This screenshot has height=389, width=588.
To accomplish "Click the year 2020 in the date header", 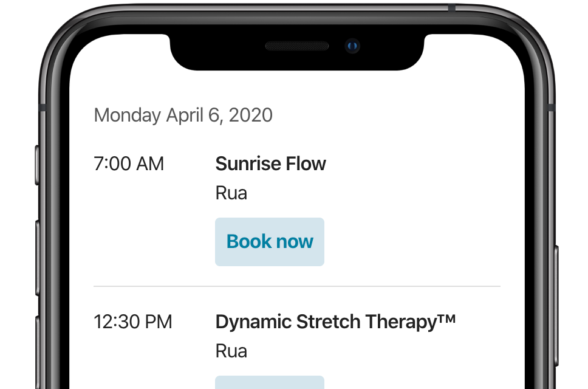I will (250, 115).
